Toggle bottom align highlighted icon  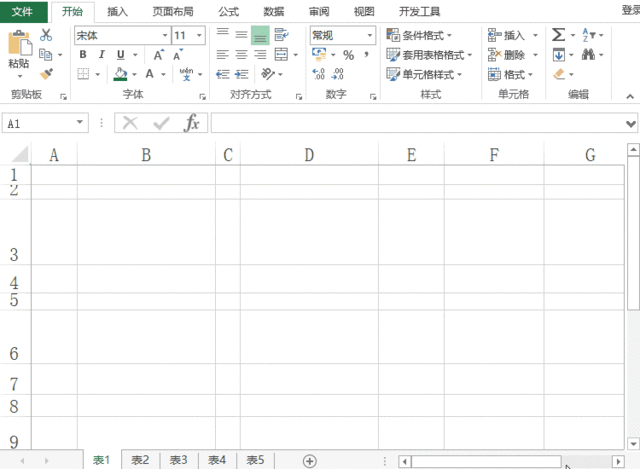(260, 35)
